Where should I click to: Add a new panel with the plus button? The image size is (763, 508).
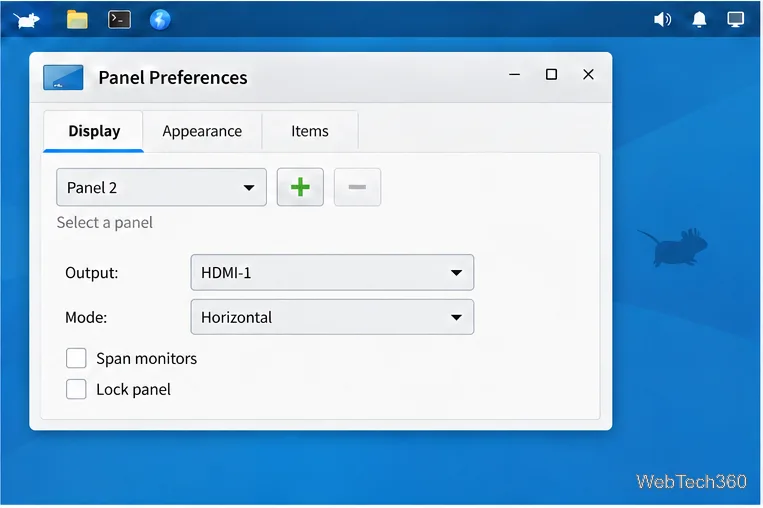(x=300, y=187)
